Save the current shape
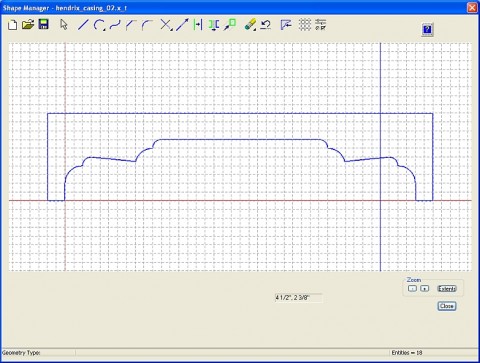The image size is (480, 363). pyautogui.click(x=44, y=25)
